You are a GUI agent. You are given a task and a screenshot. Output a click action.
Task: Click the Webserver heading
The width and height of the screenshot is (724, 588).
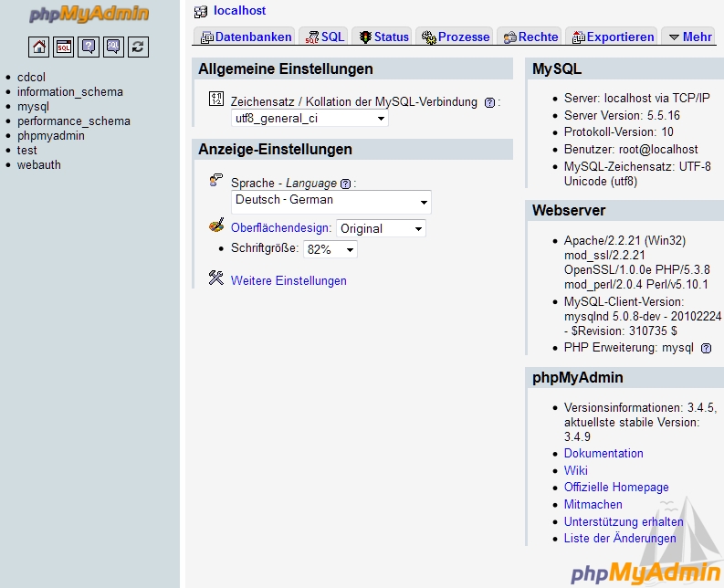click(x=569, y=210)
